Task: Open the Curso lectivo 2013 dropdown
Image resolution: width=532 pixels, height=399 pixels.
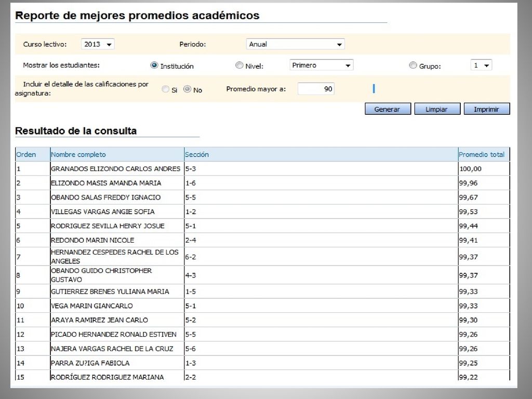Action: click(98, 44)
